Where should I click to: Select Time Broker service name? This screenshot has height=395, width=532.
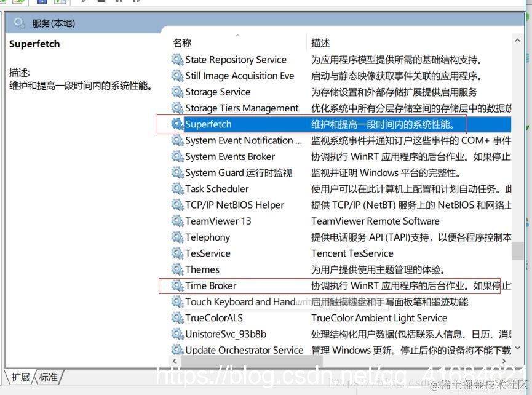[x=211, y=285]
